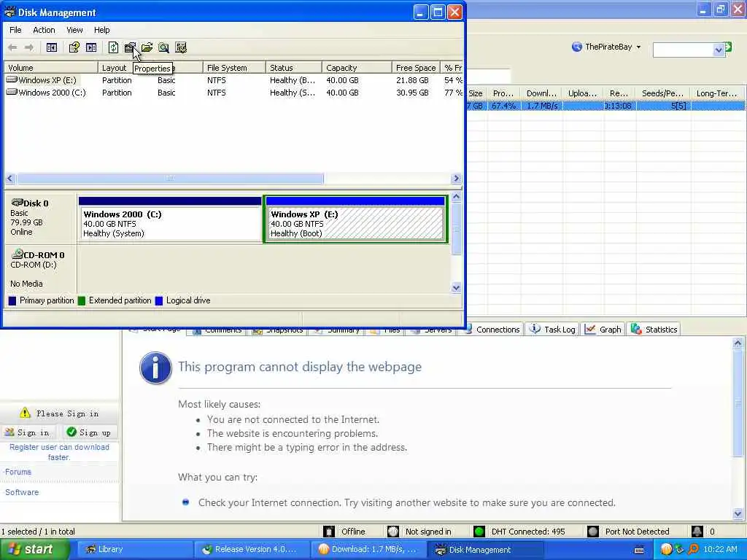Click the Sign up button
Screen dimensions: 747x560
coord(90,432)
